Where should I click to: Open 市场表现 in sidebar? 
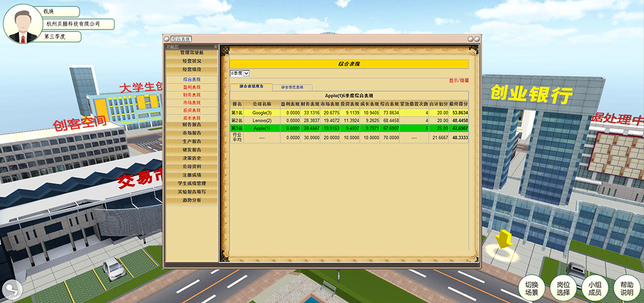click(191, 102)
